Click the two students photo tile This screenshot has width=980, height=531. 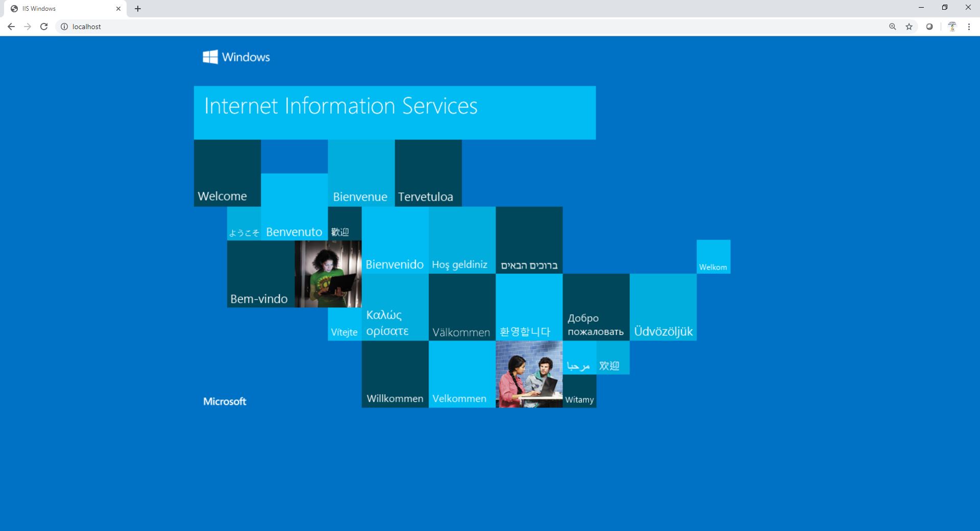(x=529, y=374)
